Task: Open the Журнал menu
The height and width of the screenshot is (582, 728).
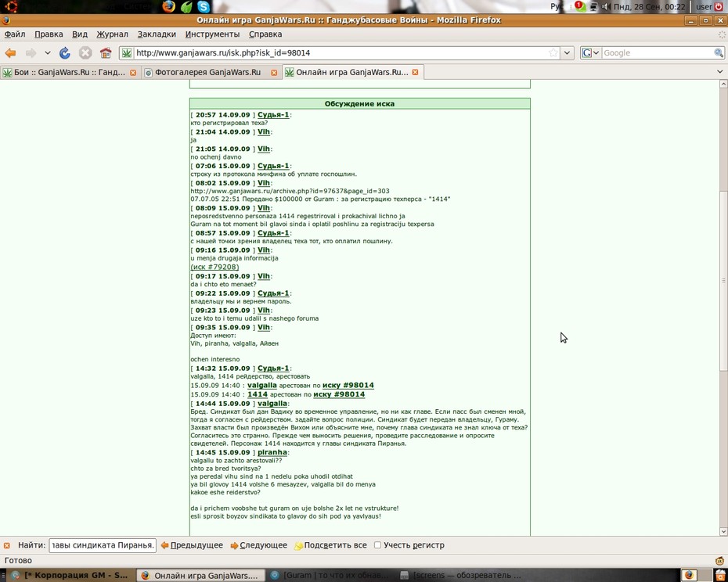Action: [x=113, y=34]
